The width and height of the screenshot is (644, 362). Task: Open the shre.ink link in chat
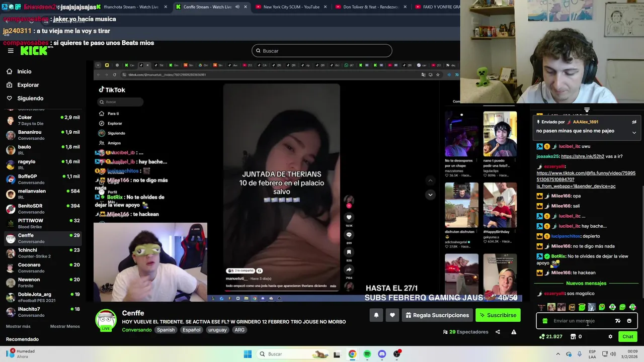click(x=584, y=156)
